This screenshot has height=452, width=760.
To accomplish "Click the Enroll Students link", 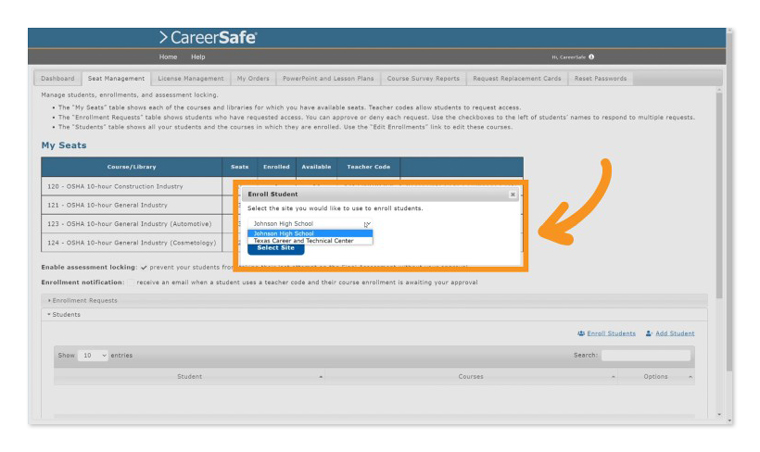I will 611,333.
